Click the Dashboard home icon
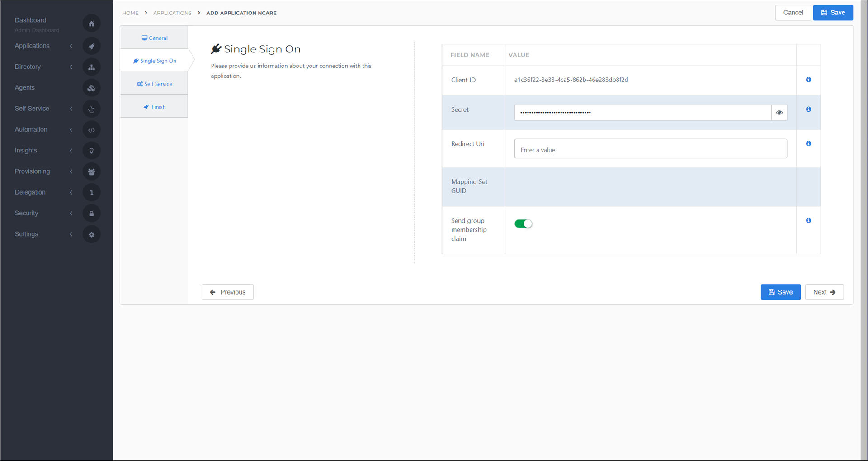Screen dimensions: 868x461 [91, 24]
